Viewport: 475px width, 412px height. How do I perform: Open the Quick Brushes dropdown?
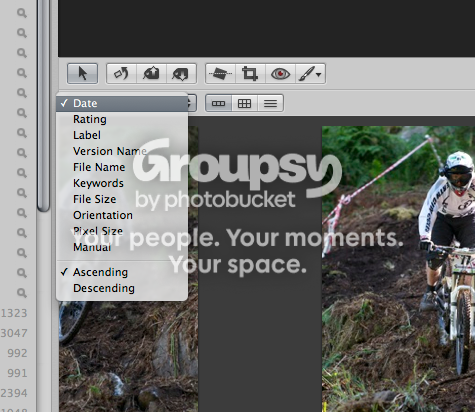pos(310,73)
